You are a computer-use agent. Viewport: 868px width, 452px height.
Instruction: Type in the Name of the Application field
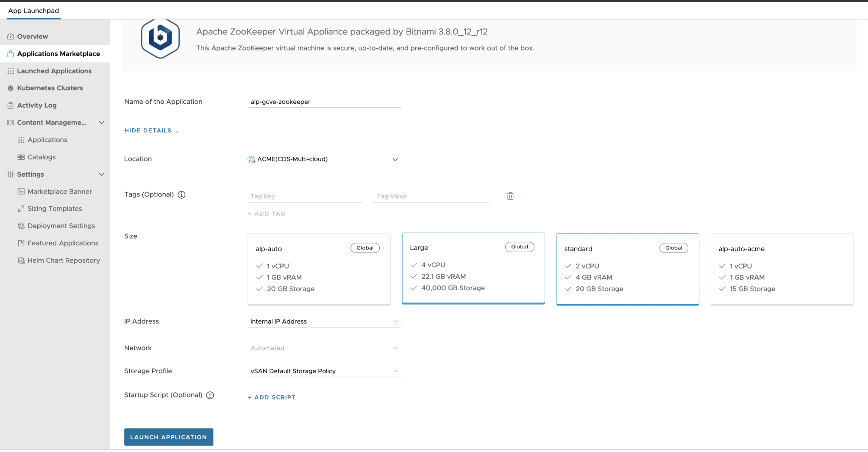pos(324,102)
